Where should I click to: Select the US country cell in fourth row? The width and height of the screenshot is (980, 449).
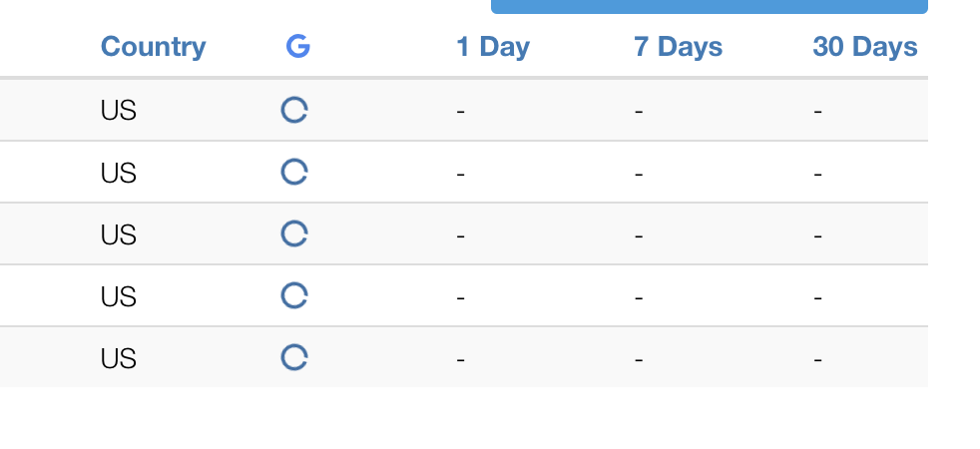coord(118,296)
